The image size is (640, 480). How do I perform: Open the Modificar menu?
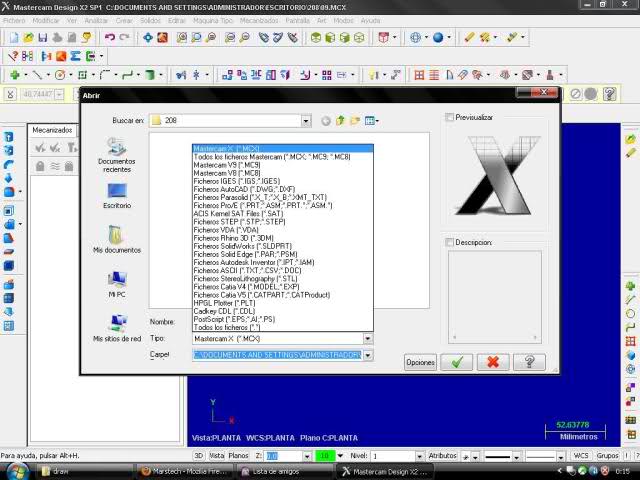(x=46, y=20)
